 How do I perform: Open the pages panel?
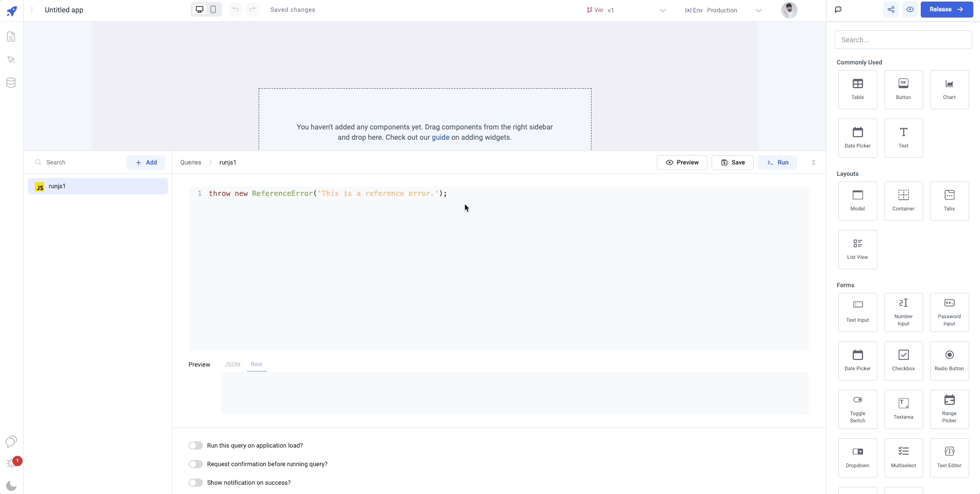(x=11, y=36)
